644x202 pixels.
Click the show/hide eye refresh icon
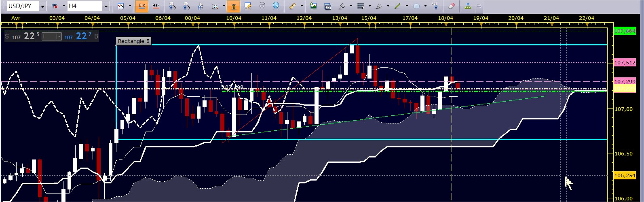[262, 6]
